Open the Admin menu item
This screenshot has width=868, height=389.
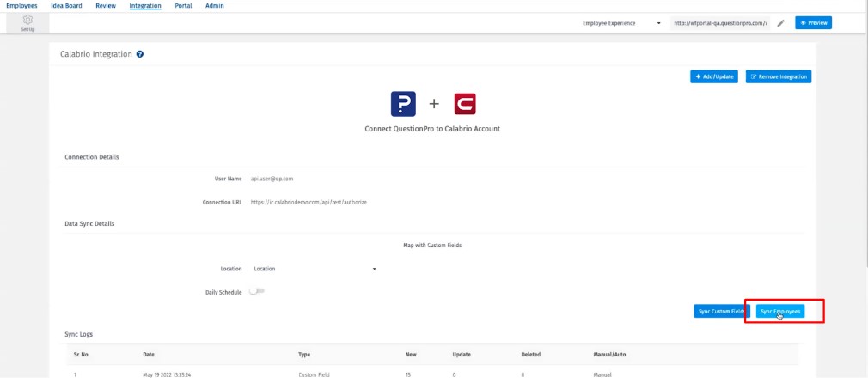tap(215, 5)
